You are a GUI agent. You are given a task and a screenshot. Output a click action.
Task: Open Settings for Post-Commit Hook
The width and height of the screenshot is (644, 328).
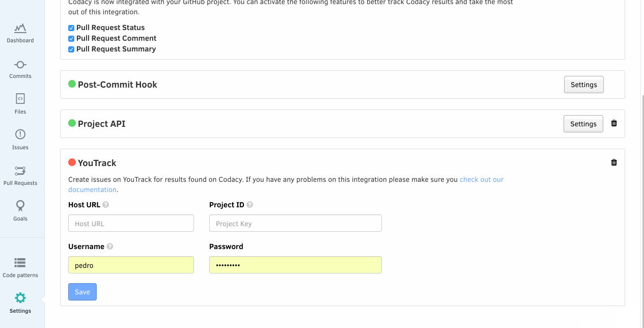(x=583, y=85)
